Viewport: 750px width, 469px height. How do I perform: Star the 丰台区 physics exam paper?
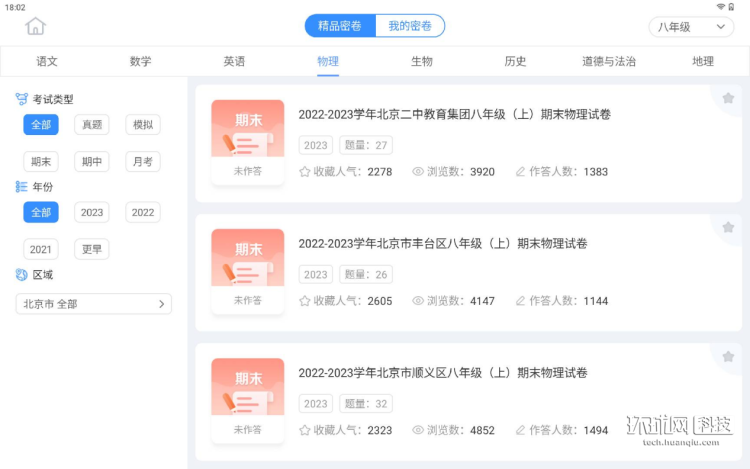click(728, 227)
